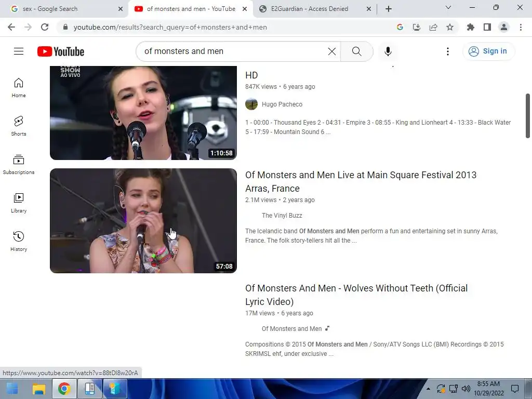Visit Hugo Pacheco channel
Screen dimensions: 532x399
pyautogui.click(x=282, y=104)
